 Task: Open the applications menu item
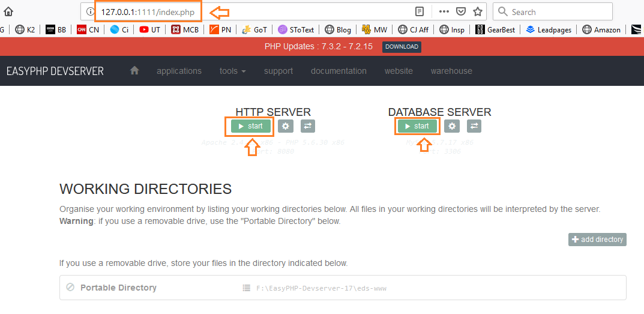coord(179,71)
